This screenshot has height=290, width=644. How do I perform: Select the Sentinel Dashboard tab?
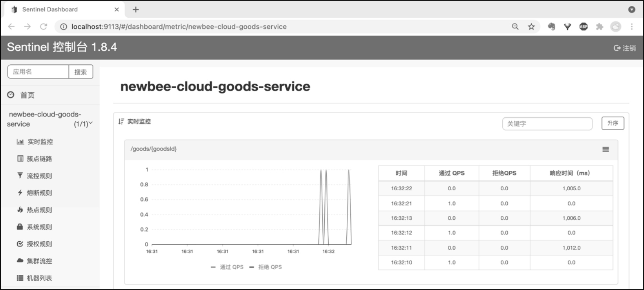[65, 9]
